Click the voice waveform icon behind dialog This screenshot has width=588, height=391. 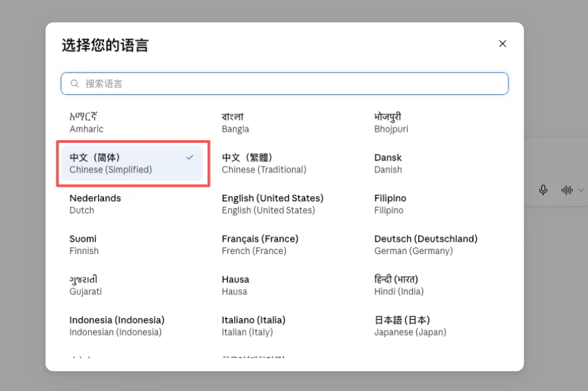567,190
